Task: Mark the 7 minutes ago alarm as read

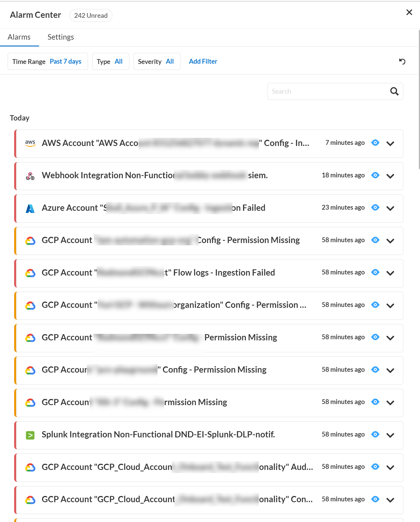Action: (x=375, y=143)
